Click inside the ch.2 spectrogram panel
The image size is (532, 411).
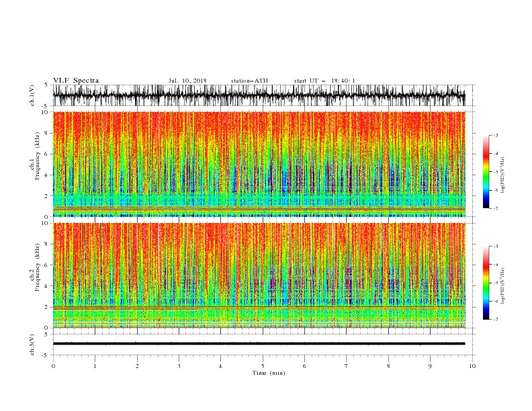click(x=259, y=275)
